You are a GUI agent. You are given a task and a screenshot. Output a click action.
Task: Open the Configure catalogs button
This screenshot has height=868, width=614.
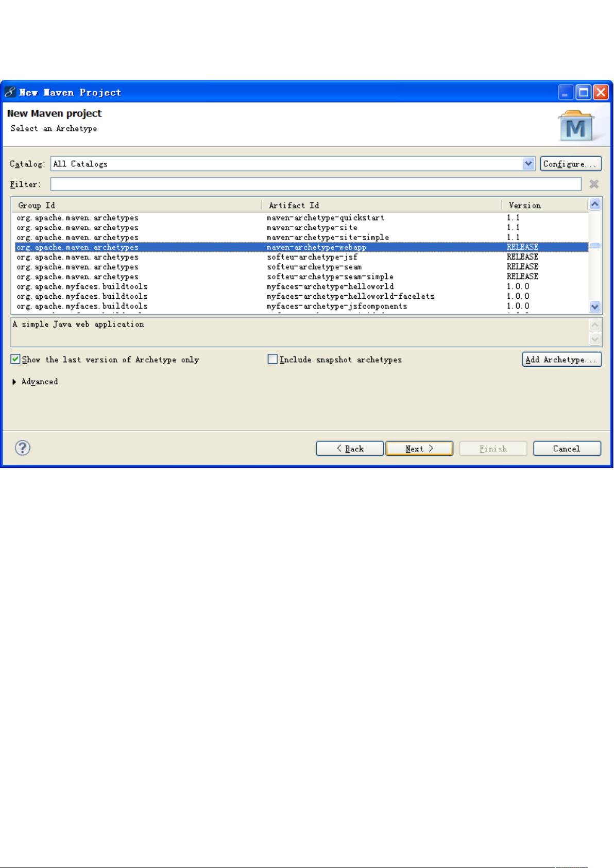tap(571, 164)
